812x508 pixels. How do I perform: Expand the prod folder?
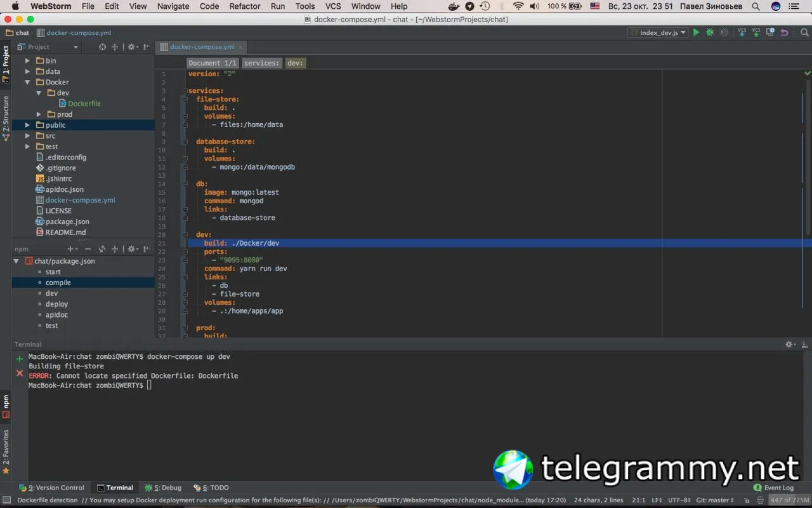coord(38,114)
